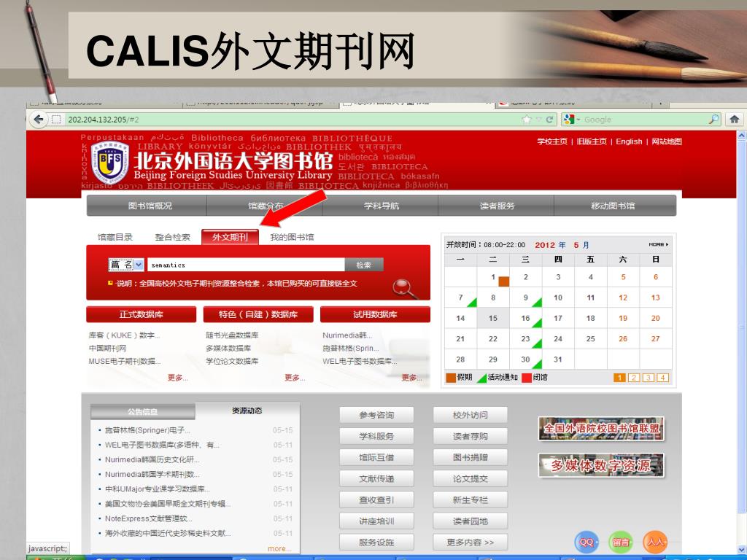Open the 馆藏分布 navigation menu
747x560 pixels.
pos(266,206)
